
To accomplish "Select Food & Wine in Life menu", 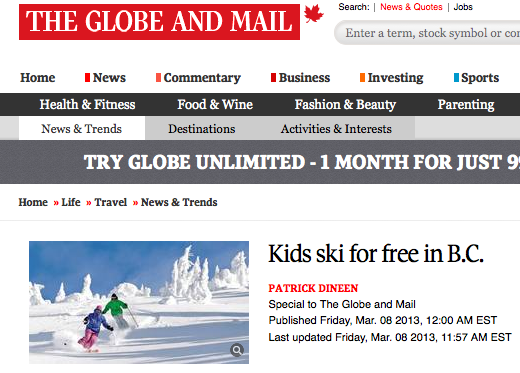I will pyautogui.click(x=215, y=105).
